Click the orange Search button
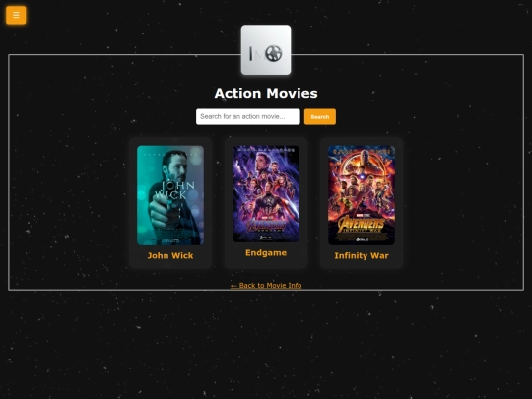 [320, 116]
